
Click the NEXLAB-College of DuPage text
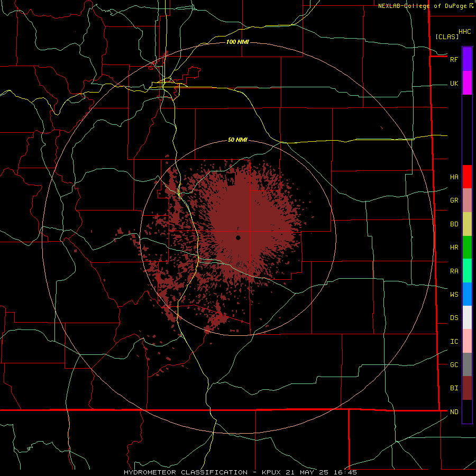click(x=422, y=6)
